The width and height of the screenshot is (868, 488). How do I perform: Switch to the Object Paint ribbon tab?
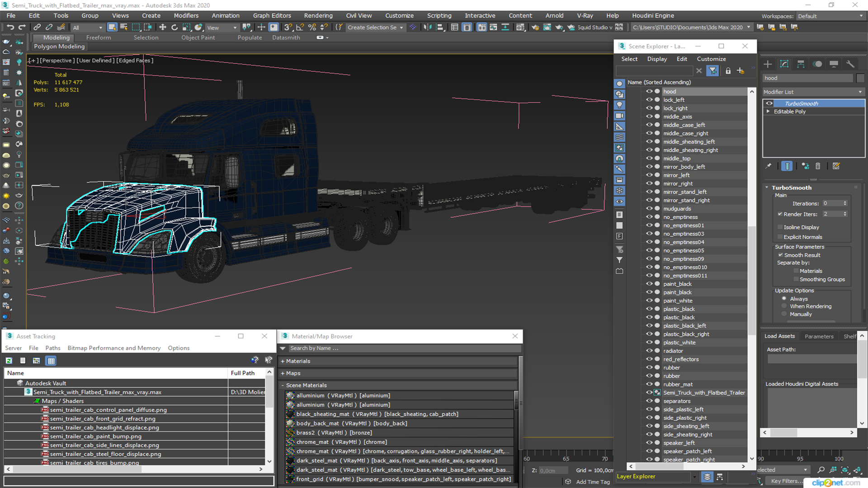[x=198, y=38]
